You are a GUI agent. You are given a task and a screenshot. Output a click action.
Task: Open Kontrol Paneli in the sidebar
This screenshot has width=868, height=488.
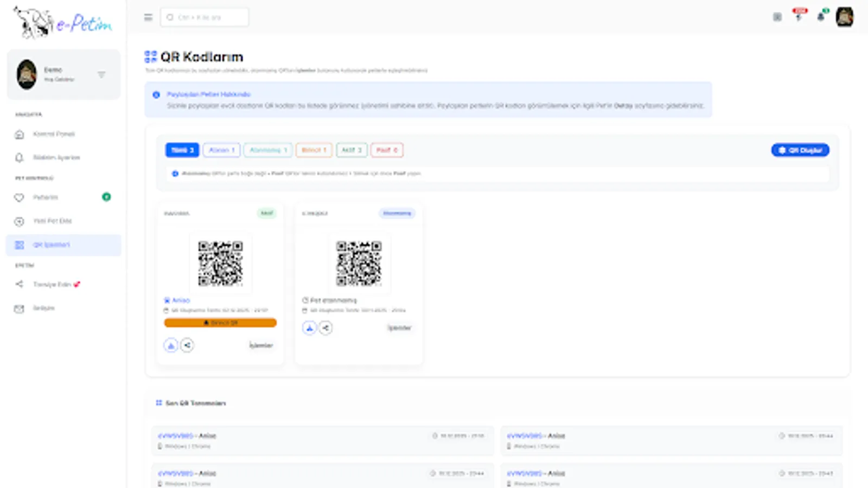(x=63, y=134)
